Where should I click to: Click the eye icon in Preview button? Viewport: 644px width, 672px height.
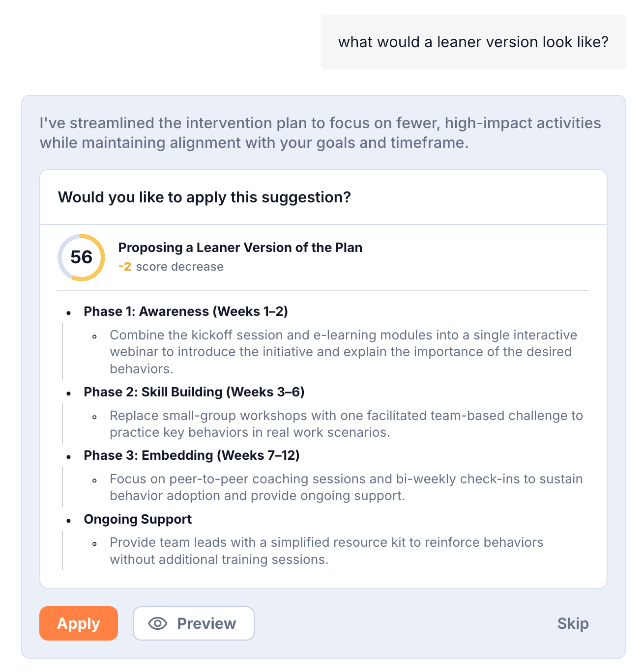(157, 623)
